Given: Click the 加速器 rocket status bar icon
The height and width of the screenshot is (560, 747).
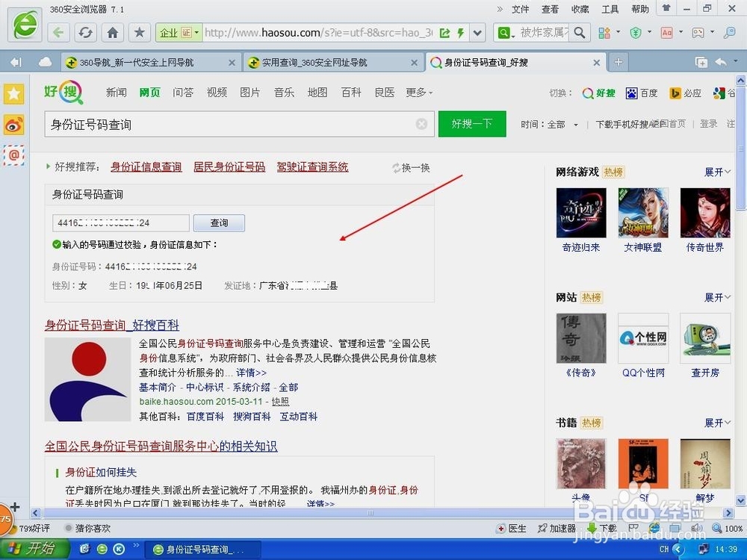Looking at the screenshot, I should 557,528.
